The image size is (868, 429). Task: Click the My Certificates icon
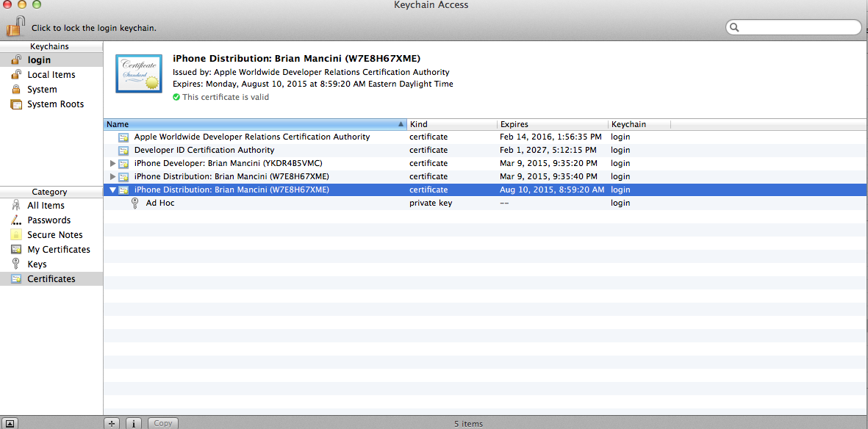point(17,250)
